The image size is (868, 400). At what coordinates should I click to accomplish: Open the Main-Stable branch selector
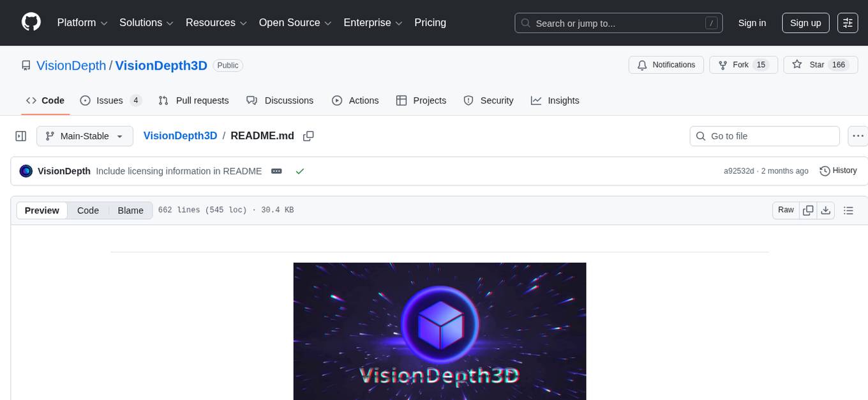pyautogui.click(x=84, y=136)
